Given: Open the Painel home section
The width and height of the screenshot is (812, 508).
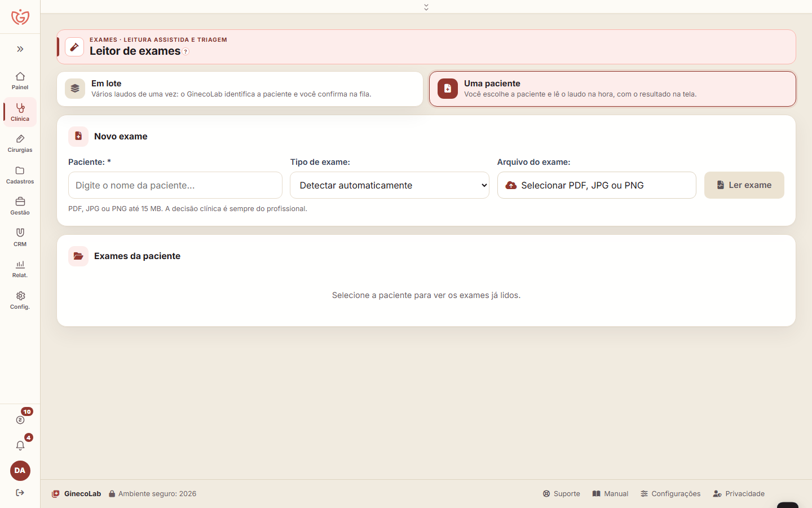Looking at the screenshot, I should pos(20,81).
